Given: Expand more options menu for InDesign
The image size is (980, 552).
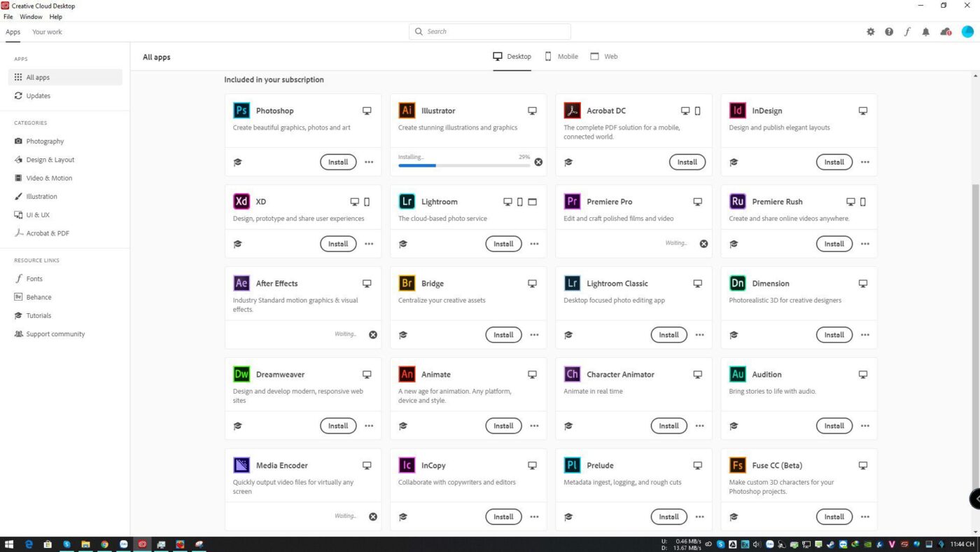Looking at the screenshot, I should [865, 162].
